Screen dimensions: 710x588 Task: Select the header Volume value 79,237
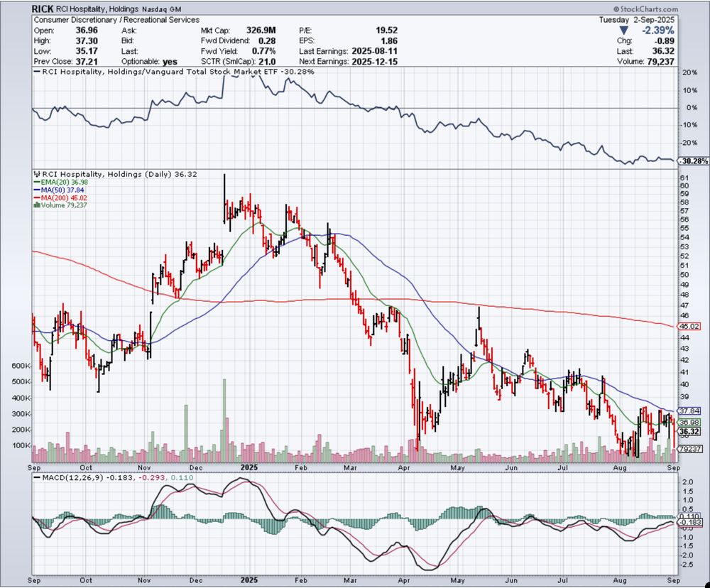click(660, 62)
